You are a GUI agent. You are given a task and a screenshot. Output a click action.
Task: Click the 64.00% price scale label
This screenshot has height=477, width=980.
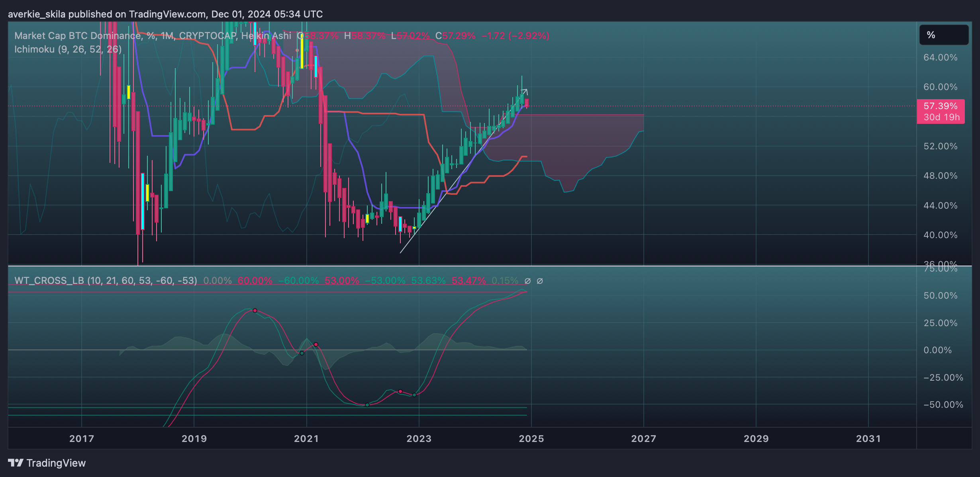click(x=941, y=57)
